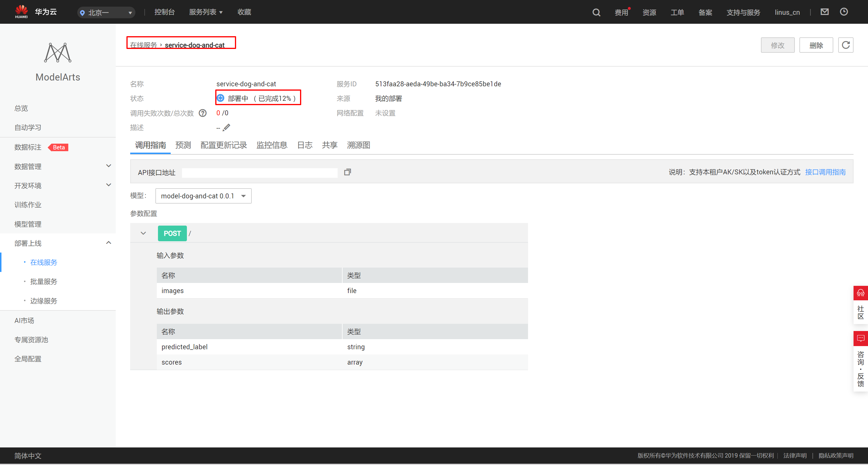Open the red customer service headset icon
The height and width of the screenshot is (468, 868).
pyautogui.click(x=860, y=293)
